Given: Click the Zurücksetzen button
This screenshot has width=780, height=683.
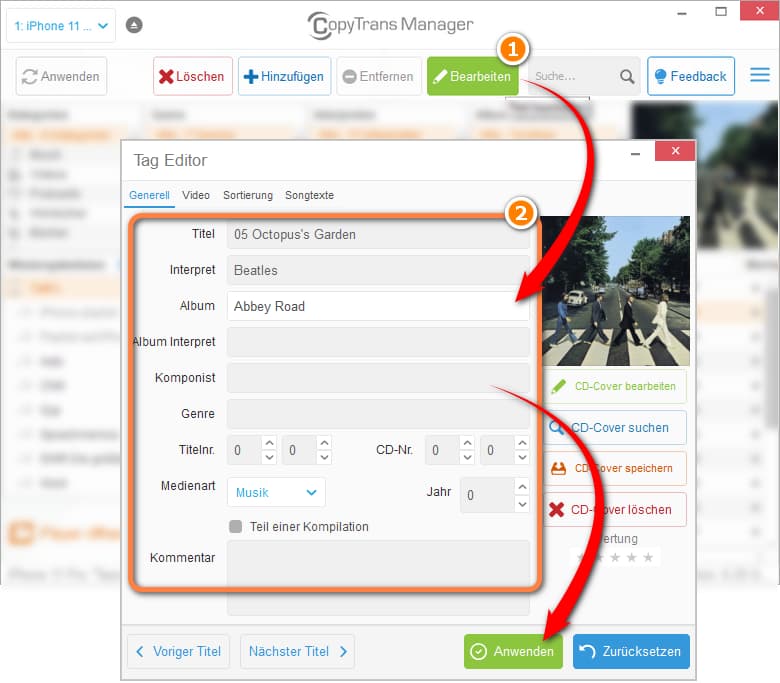Looking at the screenshot, I should point(631,651).
